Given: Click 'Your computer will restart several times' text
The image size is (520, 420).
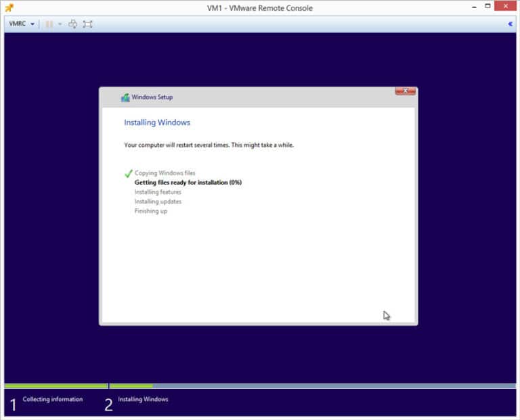Looking at the screenshot, I should click(x=177, y=145).
